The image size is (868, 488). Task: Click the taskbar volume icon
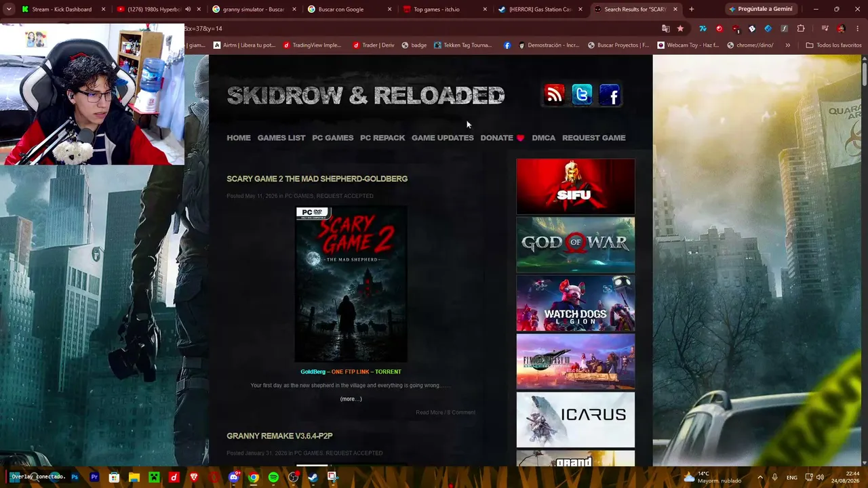click(x=820, y=477)
